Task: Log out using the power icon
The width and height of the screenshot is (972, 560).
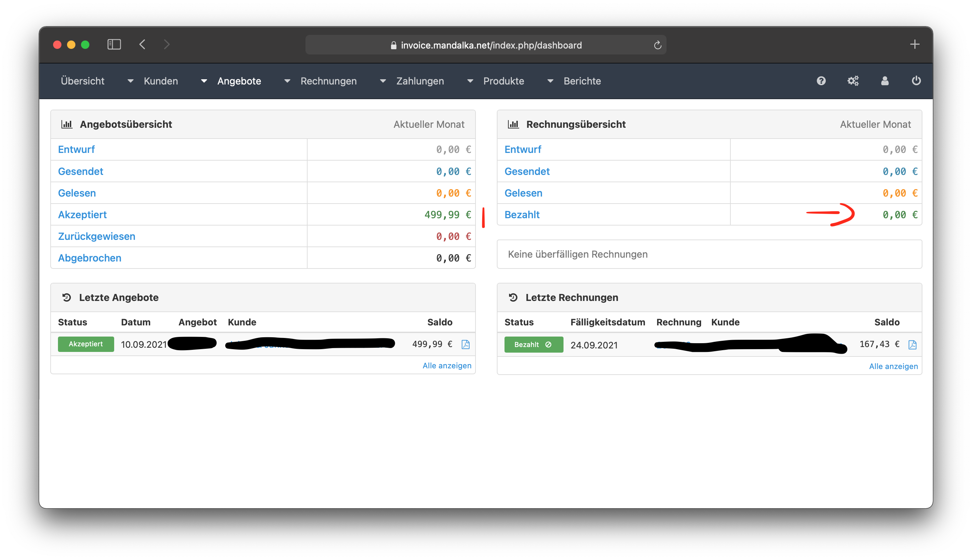Action: pyautogui.click(x=916, y=81)
